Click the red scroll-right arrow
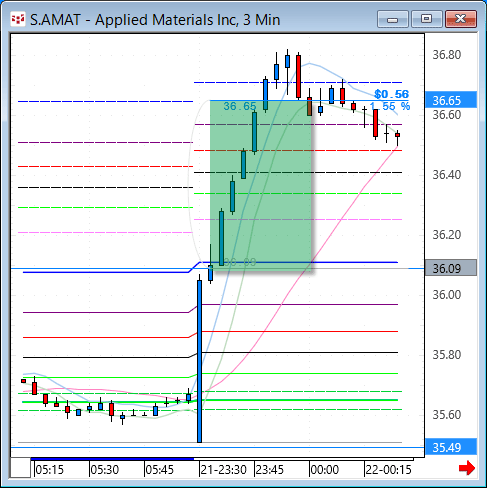Screen dimensions: 487x488 [466, 468]
